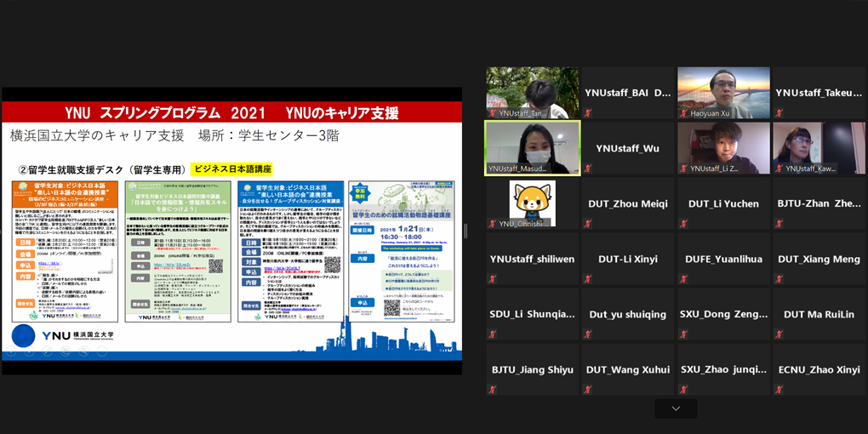The height and width of the screenshot is (434, 868).
Task: Select the YNUstaff_Li Z video tile
Action: (x=724, y=148)
